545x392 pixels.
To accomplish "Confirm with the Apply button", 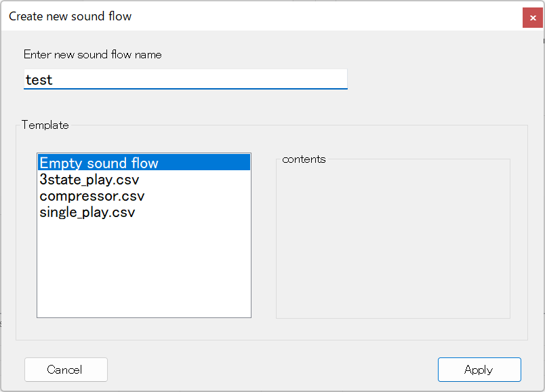I will click(x=479, y=370).
